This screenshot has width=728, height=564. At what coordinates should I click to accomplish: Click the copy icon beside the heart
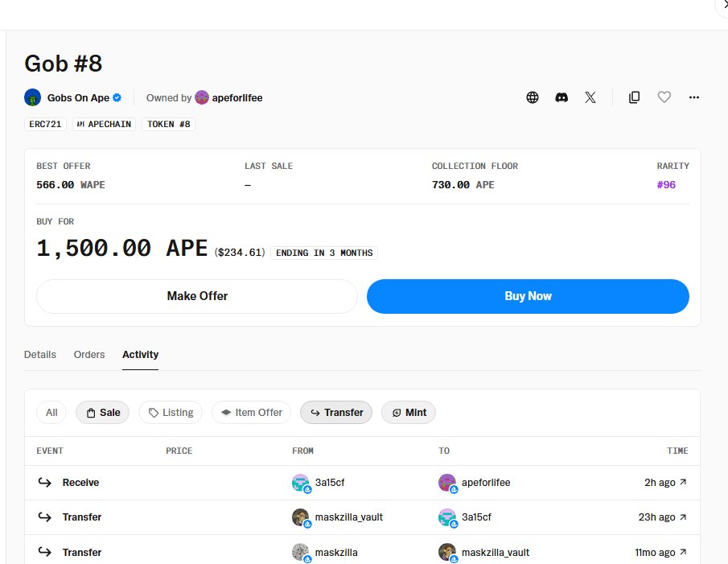pos(634,97)
